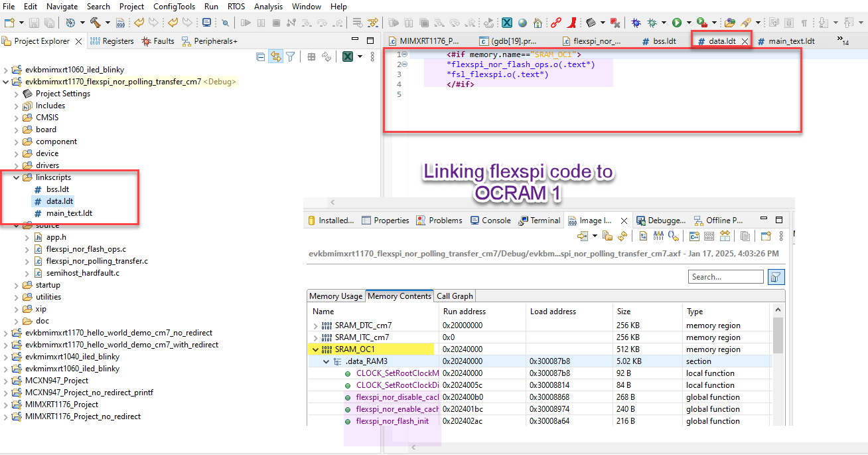The height and width of the screenshot is (455, 868).
Task: Click the refresh icon in Image Info toolbar
Action: click(622, 236)
